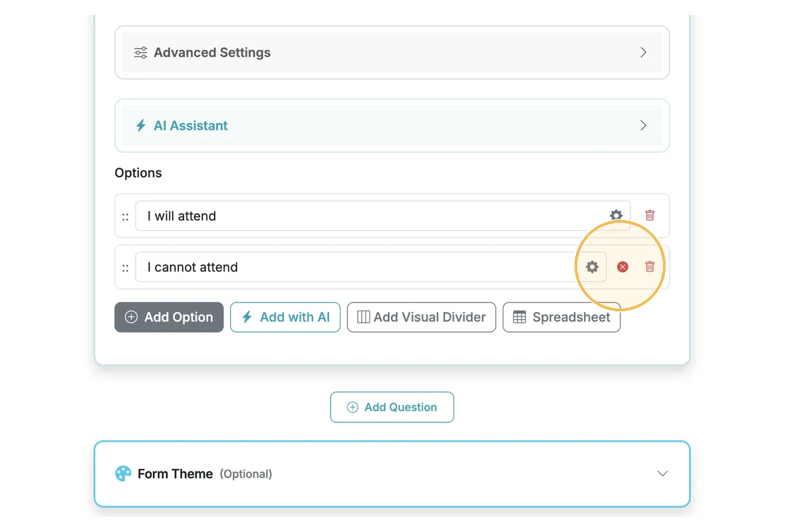
Task: Delete the "I will attend" option via trash icon
Action: pos(650,215)
